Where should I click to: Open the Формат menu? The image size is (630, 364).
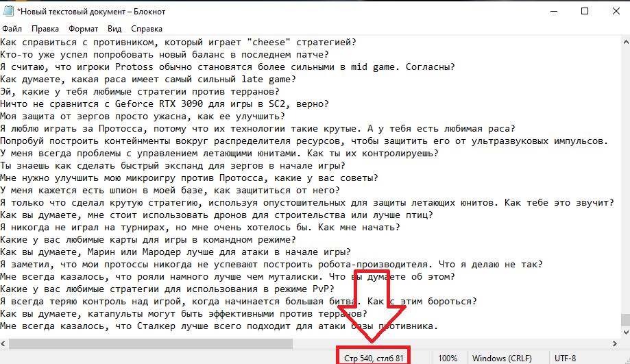coord(83,29)
